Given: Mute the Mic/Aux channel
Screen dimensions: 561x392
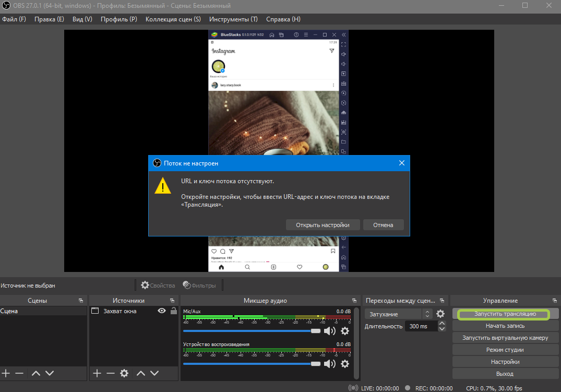Looking at the screenshot, I should (330, 331).
